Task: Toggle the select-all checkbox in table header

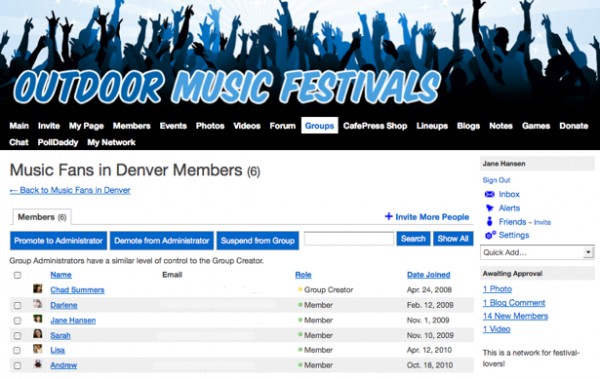Action: 17,275
